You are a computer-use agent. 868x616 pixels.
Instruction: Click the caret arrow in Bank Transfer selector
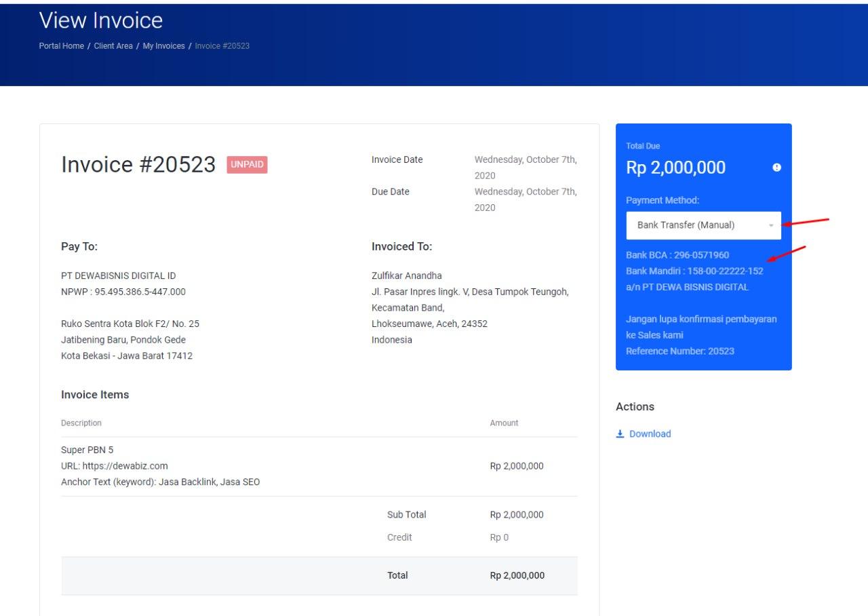pyautogui.click(x=771, y=225)
